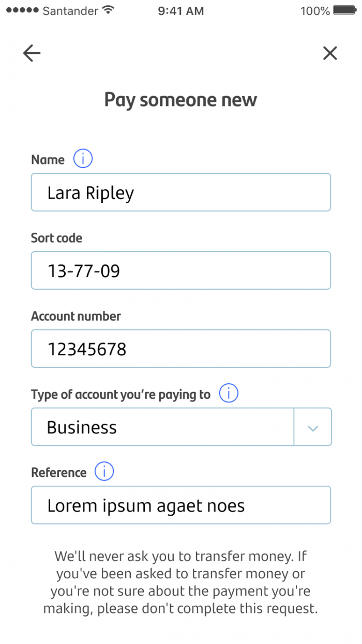Tap the info icon next to Reference

[104, 471]
